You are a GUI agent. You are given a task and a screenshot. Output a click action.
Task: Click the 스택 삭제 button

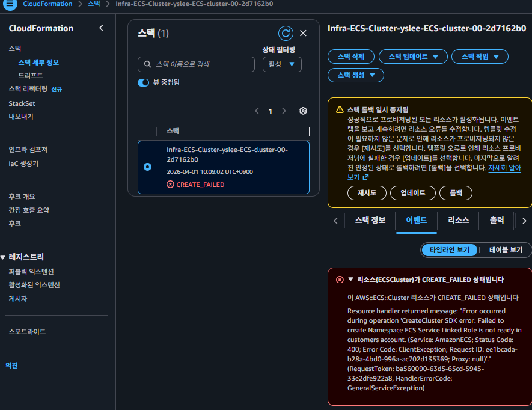tap(351, 57)
